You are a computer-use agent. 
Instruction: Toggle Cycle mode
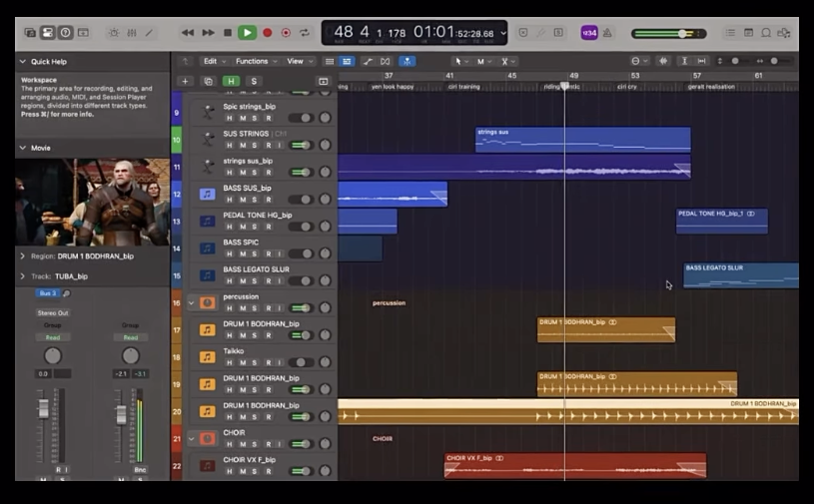pyautogui.click(x=305, y=33)
